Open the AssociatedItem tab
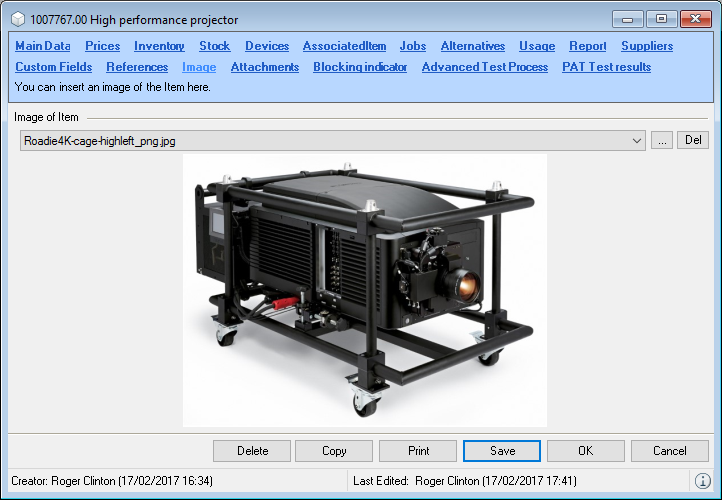The height and width of the screenshot is (500, 722). 344,46
